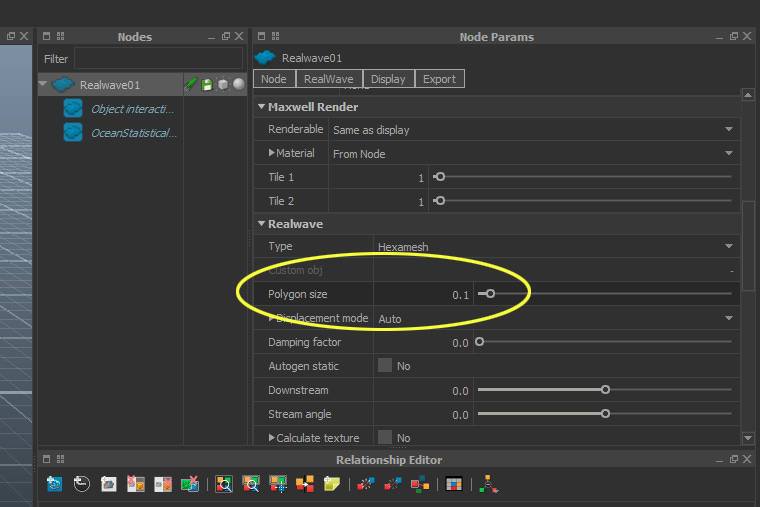Click the Nodes panel grid-dots icon
This screenshot has width=760, height=507.
(61, 36)
